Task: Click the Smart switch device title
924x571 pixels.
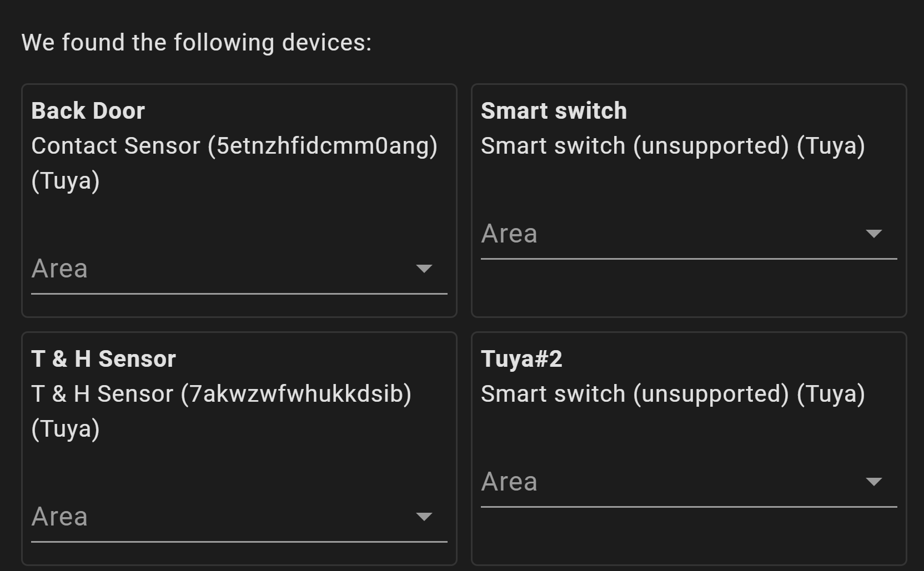Action: [553, 110]
